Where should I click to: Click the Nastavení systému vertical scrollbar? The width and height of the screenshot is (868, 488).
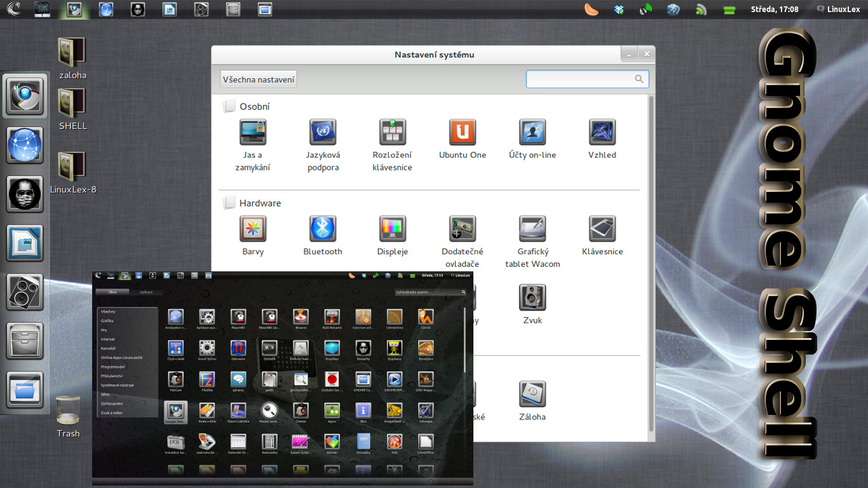[651, 264]
